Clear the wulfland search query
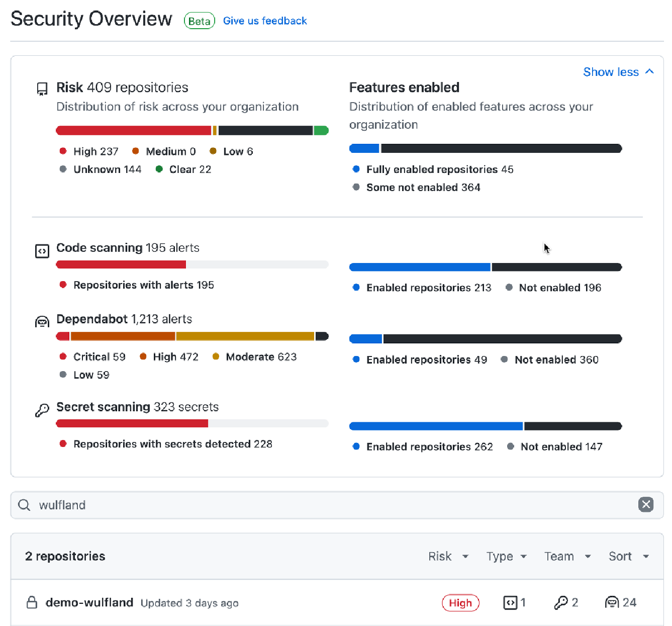Image resolution: width=672 pixels, height=626 pixels. pyautogui.click(x=646, y=504)
